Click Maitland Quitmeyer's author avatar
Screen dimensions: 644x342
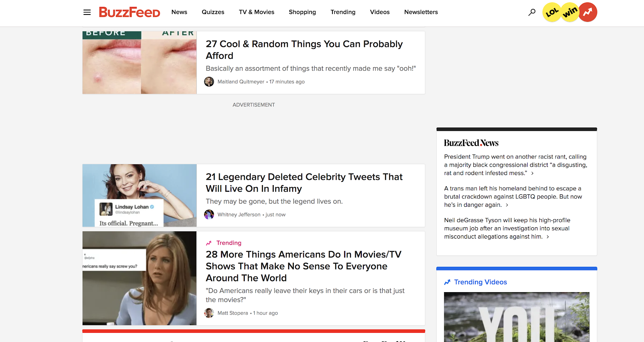click(209, 82)
